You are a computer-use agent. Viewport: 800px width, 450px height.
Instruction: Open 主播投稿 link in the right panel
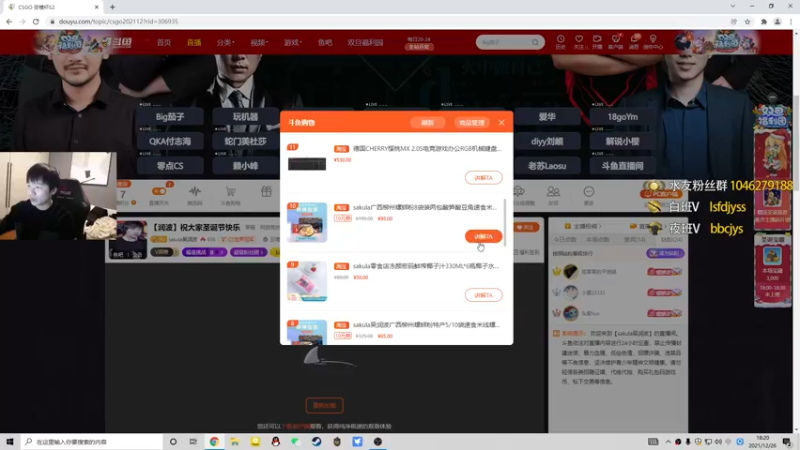point(583,226)
